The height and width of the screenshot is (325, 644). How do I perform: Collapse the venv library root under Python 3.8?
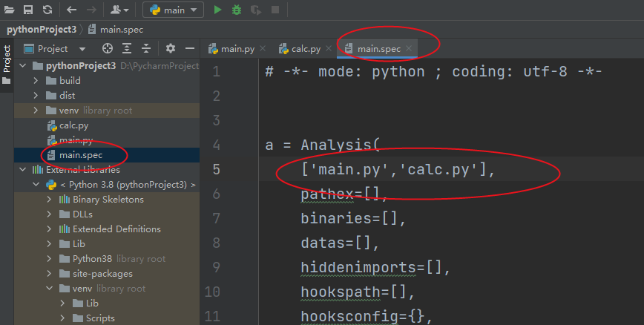[x=49, y=289]
